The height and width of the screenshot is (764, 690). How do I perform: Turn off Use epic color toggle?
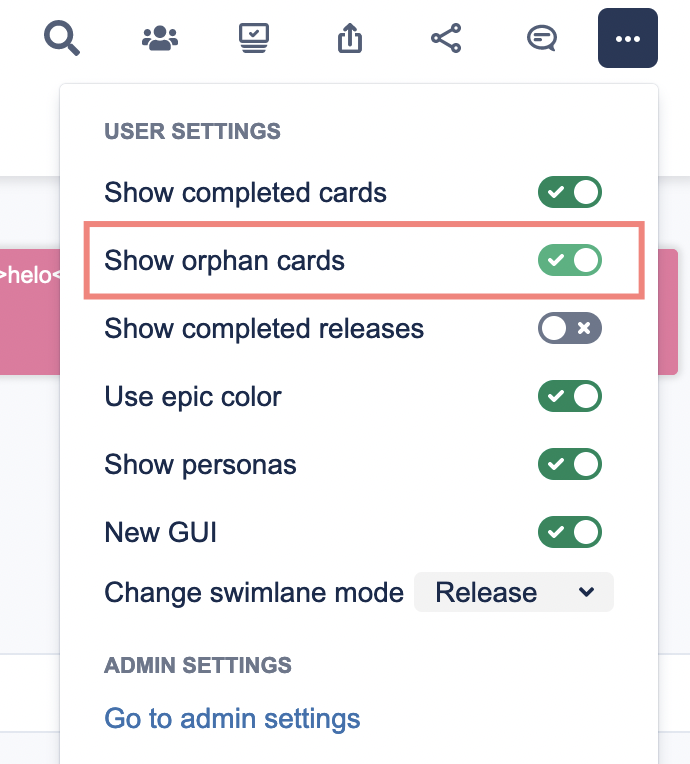point(570,397)
